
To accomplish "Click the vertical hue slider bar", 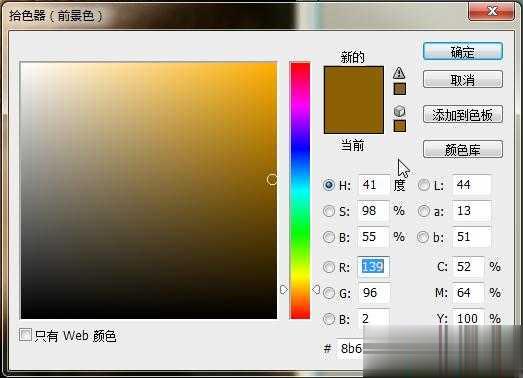I will click(x=300, y=190).
